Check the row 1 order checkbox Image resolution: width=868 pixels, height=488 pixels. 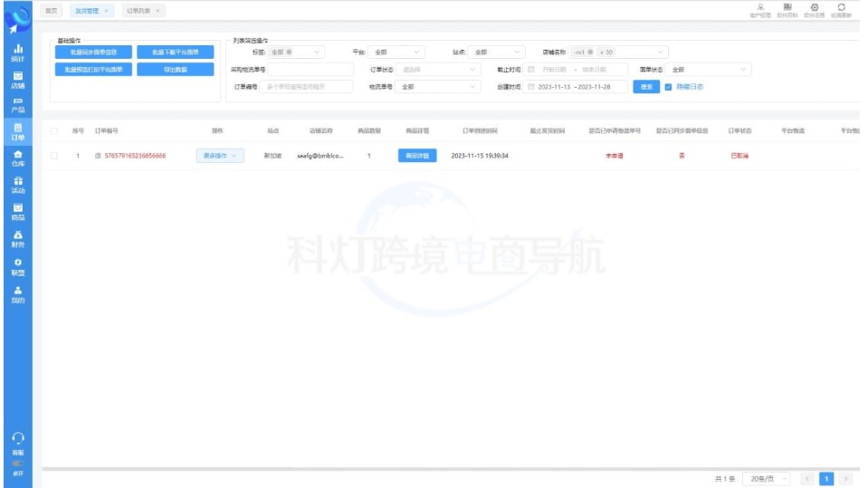pos(54,156)
